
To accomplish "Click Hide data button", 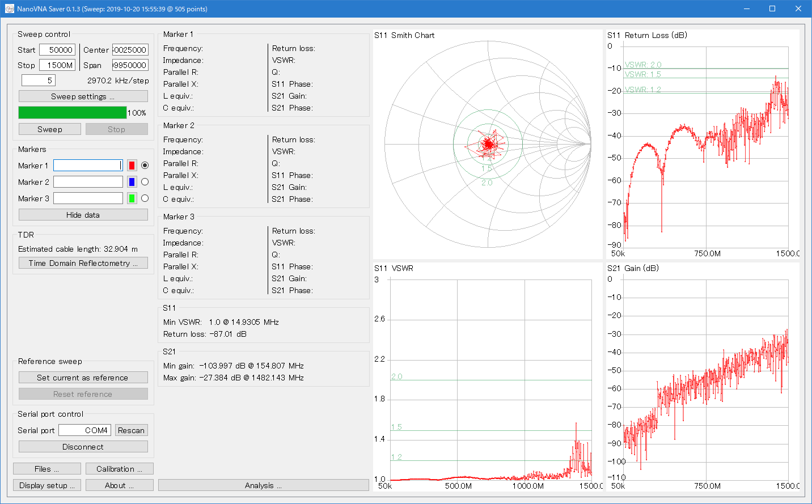I will coord(83,215).
